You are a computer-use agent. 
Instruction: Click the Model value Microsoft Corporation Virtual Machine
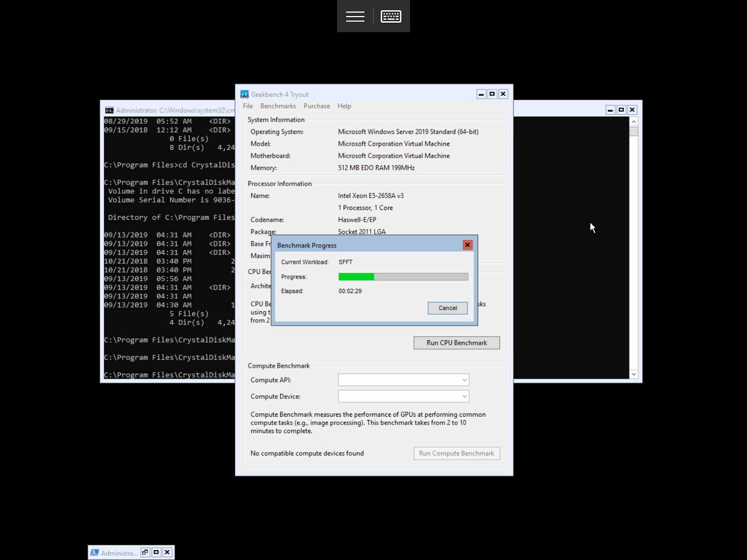click(394, 144)
